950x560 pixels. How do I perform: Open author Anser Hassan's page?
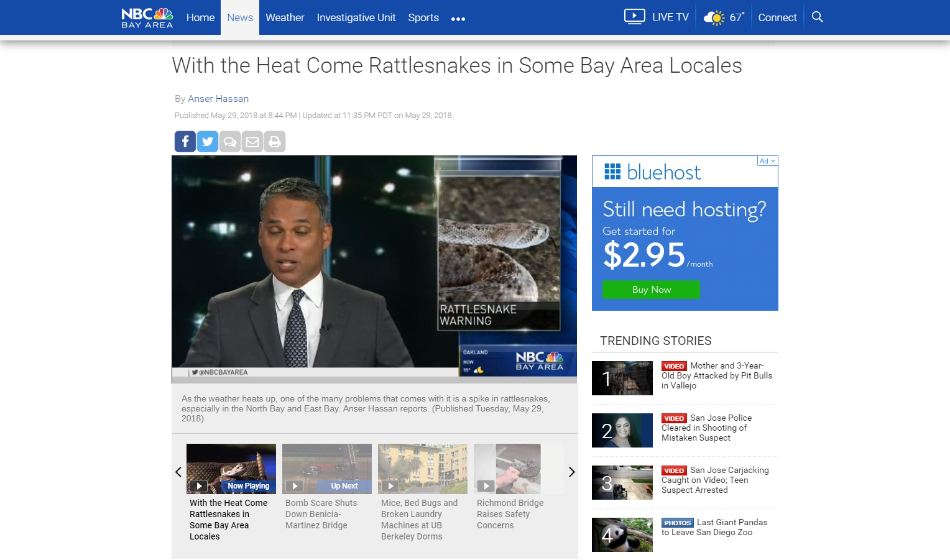coord(218,99)
